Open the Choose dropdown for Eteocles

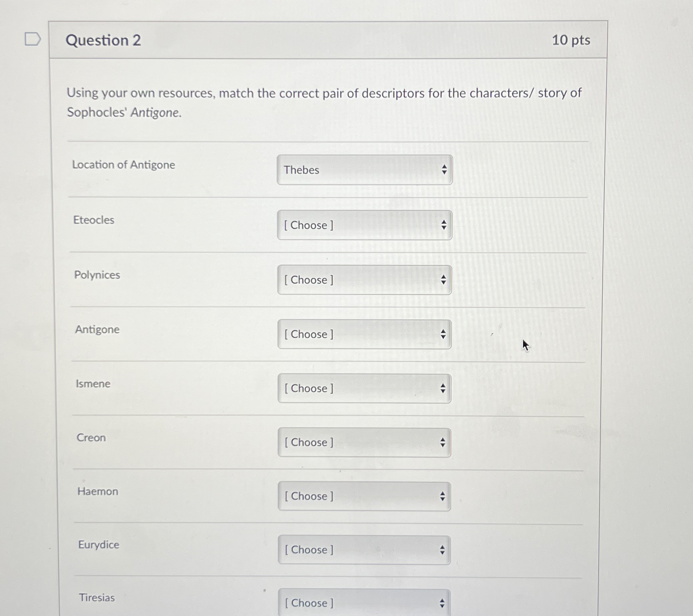(x=358, y=225)
